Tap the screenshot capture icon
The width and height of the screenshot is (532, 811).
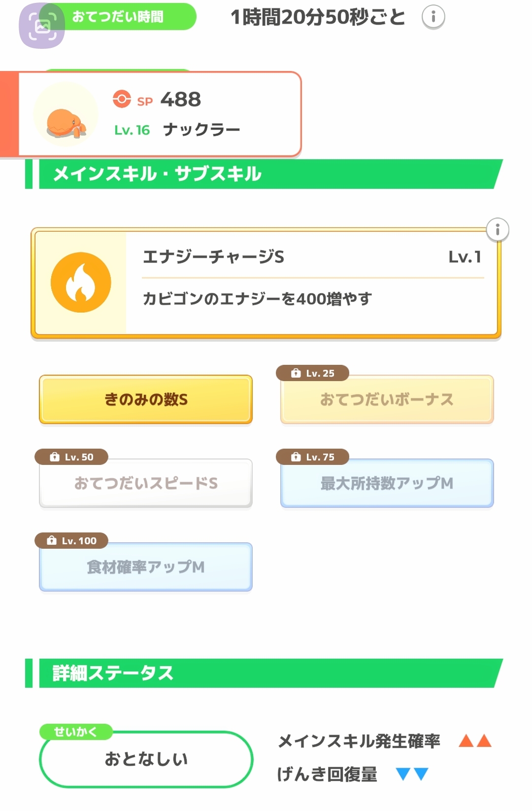coord(42,26)
